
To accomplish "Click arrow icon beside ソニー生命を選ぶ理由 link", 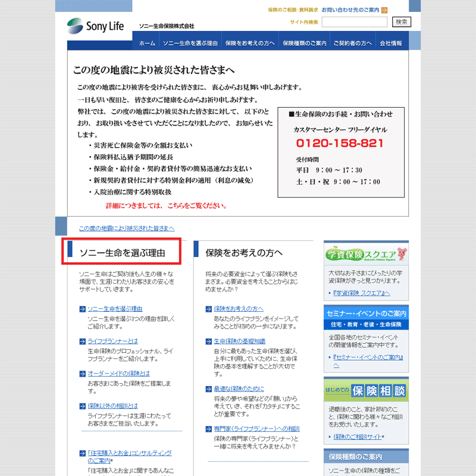I will click(x=82, y=309).
